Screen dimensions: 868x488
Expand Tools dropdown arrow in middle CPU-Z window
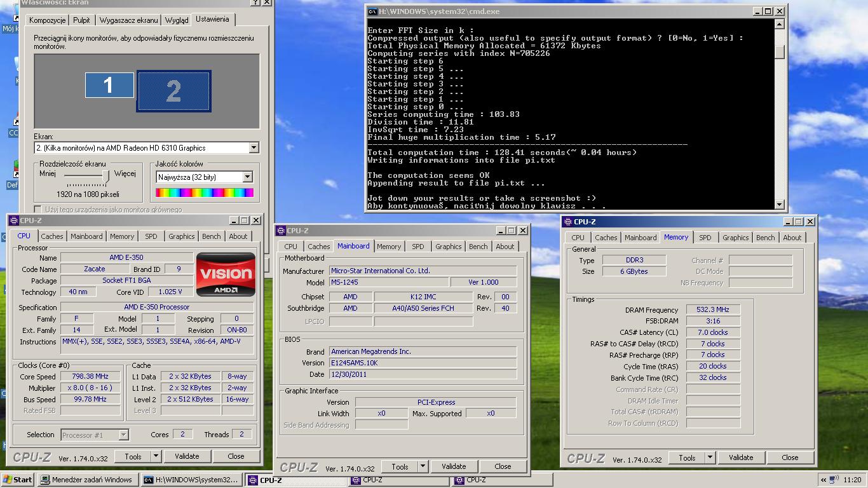423,466
